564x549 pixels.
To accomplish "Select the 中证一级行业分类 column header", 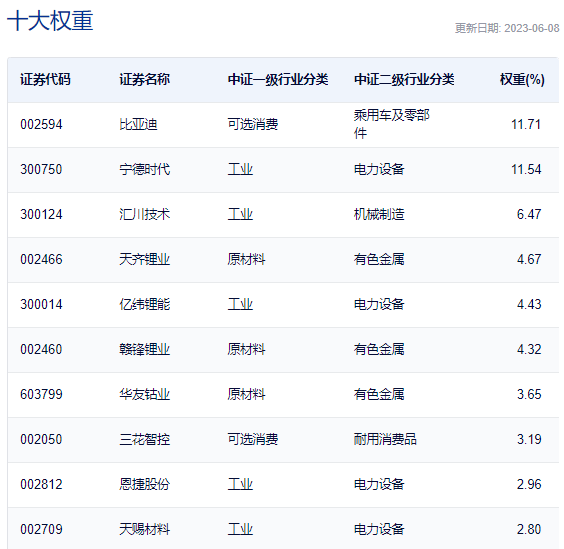I will click(x=278, y=80).
